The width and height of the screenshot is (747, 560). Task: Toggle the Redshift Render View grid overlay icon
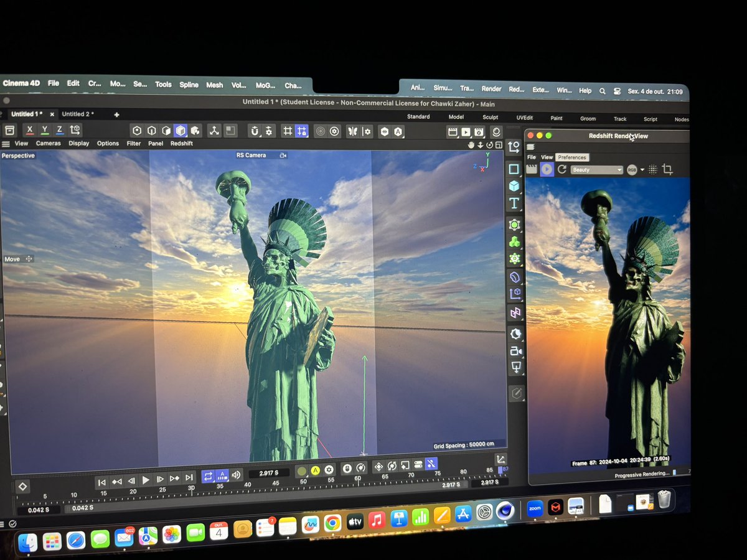tap(653, 169)
